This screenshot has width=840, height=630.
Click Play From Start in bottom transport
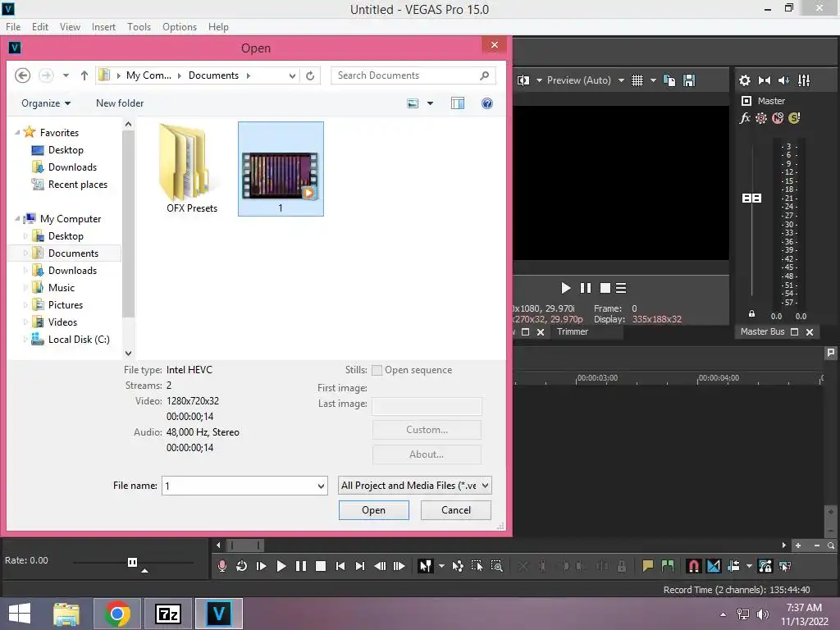(262, 566)
